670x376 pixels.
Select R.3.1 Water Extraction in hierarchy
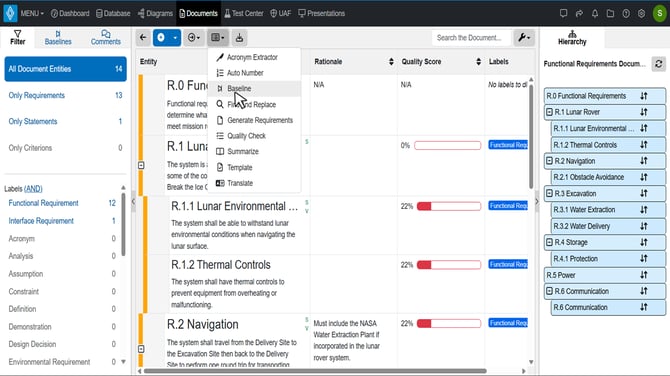click(608, 210)
